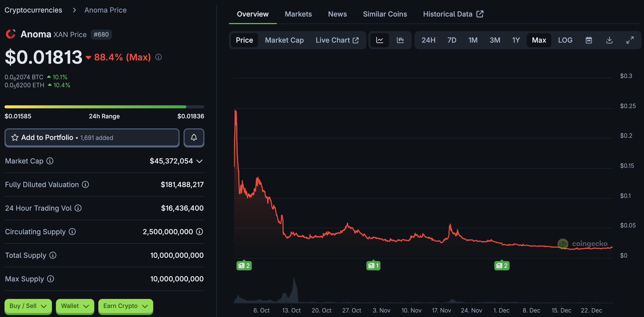The width and height of the screenshot is (644, 317).
Task: Download chart data icon
Action: tap(609, 40)
